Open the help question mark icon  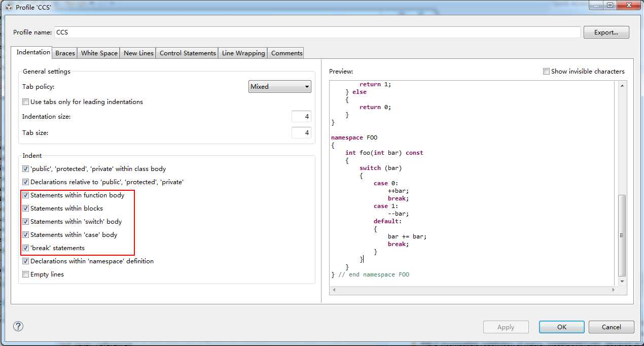pyautogui.click(x=18, y=326)
